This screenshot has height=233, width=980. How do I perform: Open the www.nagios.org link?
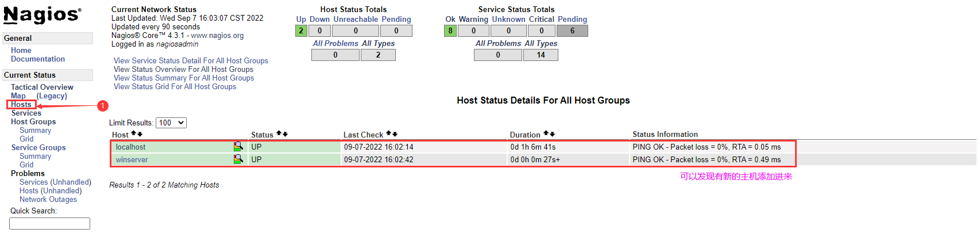coord(217,35)
